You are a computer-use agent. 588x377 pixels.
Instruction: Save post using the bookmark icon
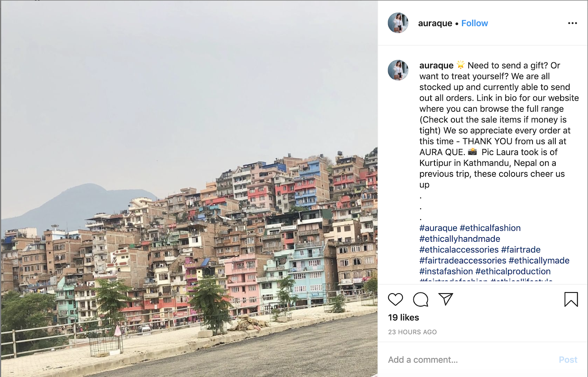[571, 299]
